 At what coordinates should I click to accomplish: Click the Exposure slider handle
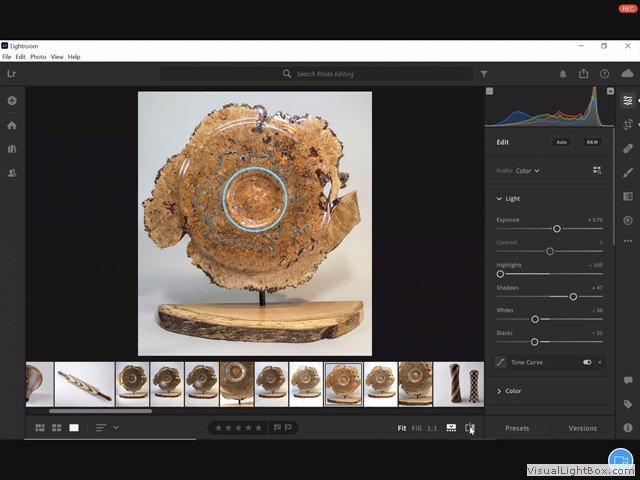point(557,228)
